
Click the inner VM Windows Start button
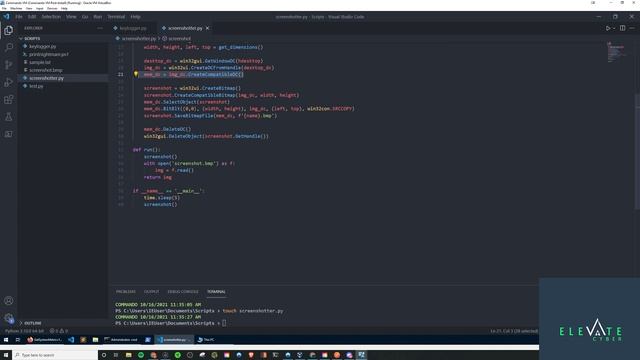[6, 340]
